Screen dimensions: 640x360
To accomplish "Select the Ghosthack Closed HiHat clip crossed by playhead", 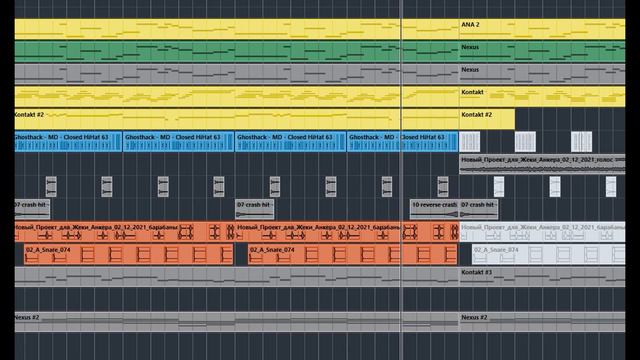I will coord(402,142).
